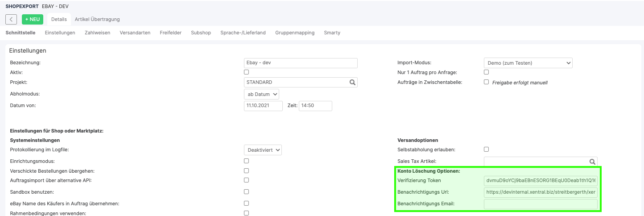644x216 pixels.
Task: Open the Smarty tab
Action: [x=332, y=33]
